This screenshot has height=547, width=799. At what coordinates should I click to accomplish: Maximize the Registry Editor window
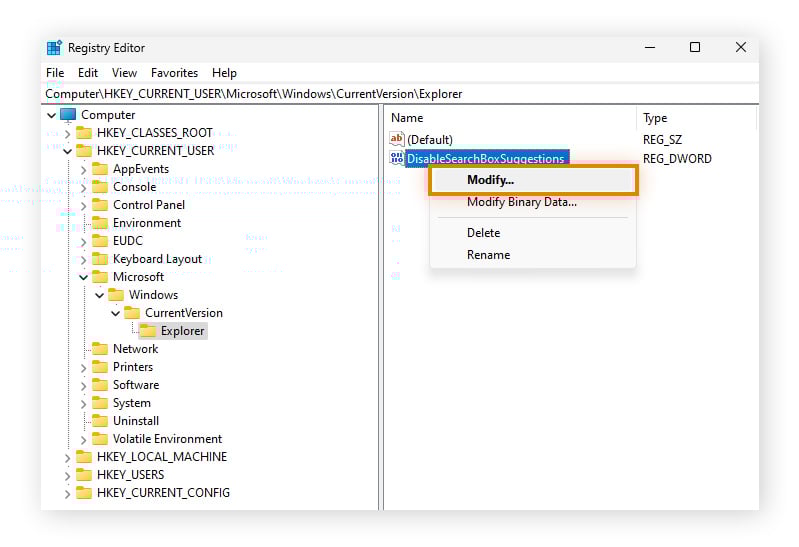(x=695, y=47)
